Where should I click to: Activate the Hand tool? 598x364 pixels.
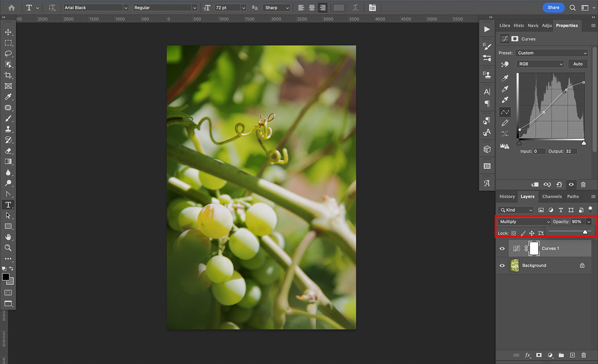tap(8, 237)
